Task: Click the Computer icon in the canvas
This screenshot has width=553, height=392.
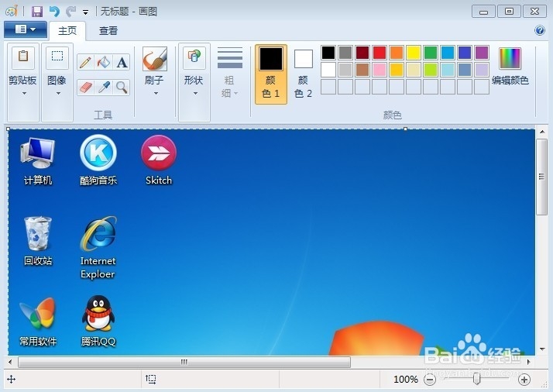Action: [38, 153]
